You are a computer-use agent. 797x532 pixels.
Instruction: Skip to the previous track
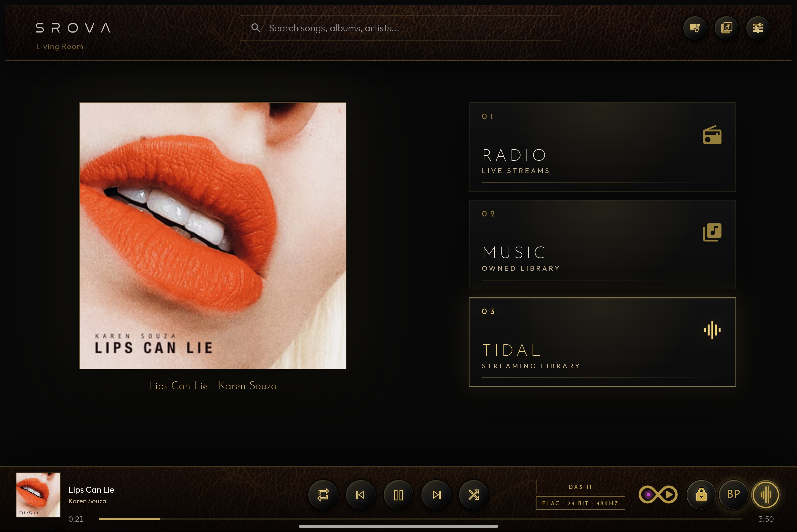tap(361, 495)
